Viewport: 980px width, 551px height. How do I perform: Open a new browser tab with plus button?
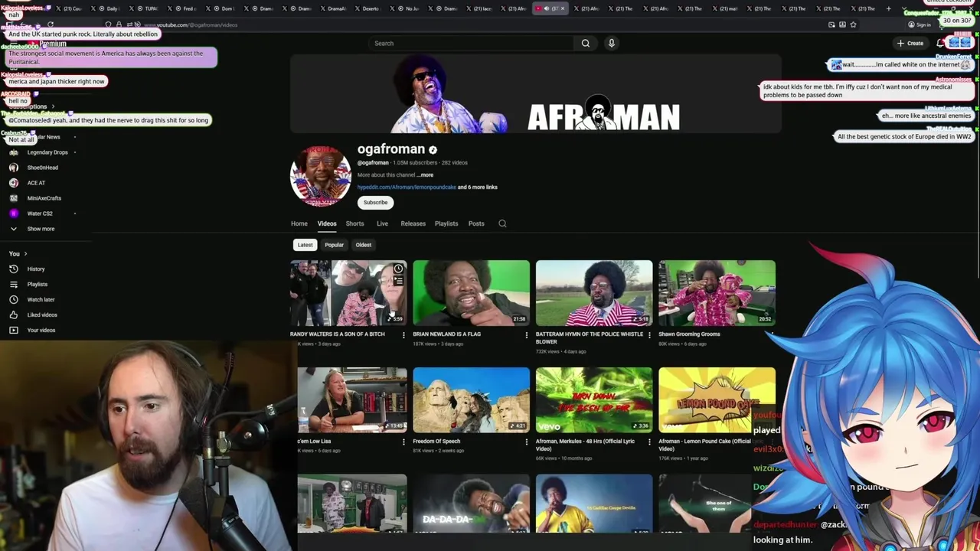click(x=888, y=8)
